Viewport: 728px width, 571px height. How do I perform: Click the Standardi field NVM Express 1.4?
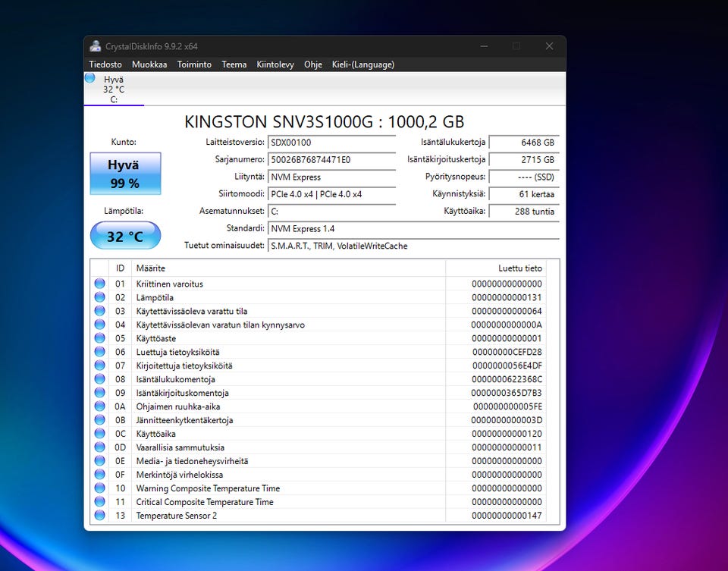point(413,229)
